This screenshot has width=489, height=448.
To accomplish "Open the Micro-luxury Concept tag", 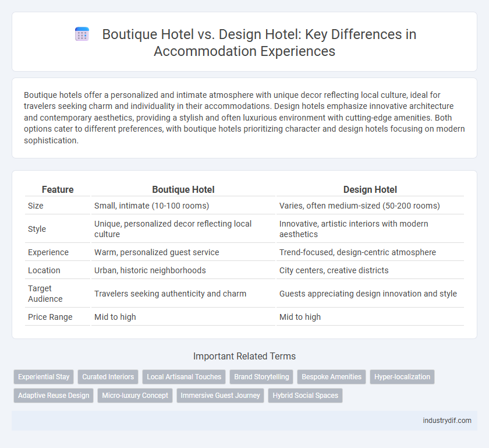I will click(x=135, y=395).
